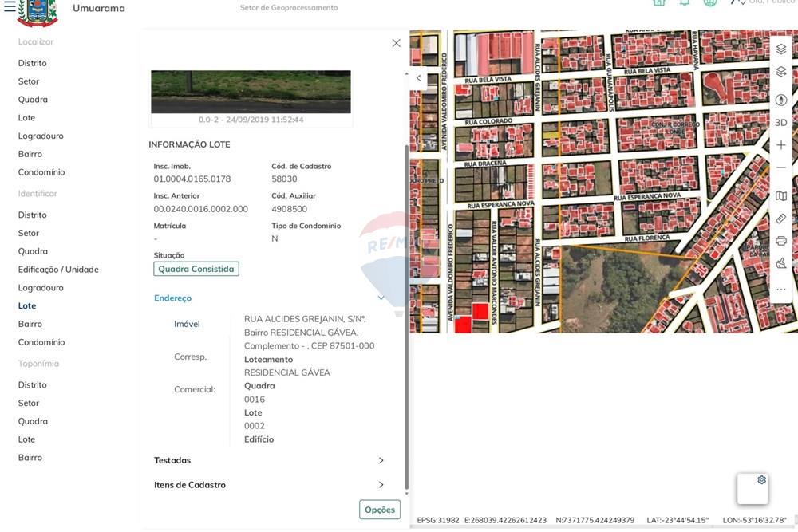Zoom out with the minus control

(x=780, y=167)
